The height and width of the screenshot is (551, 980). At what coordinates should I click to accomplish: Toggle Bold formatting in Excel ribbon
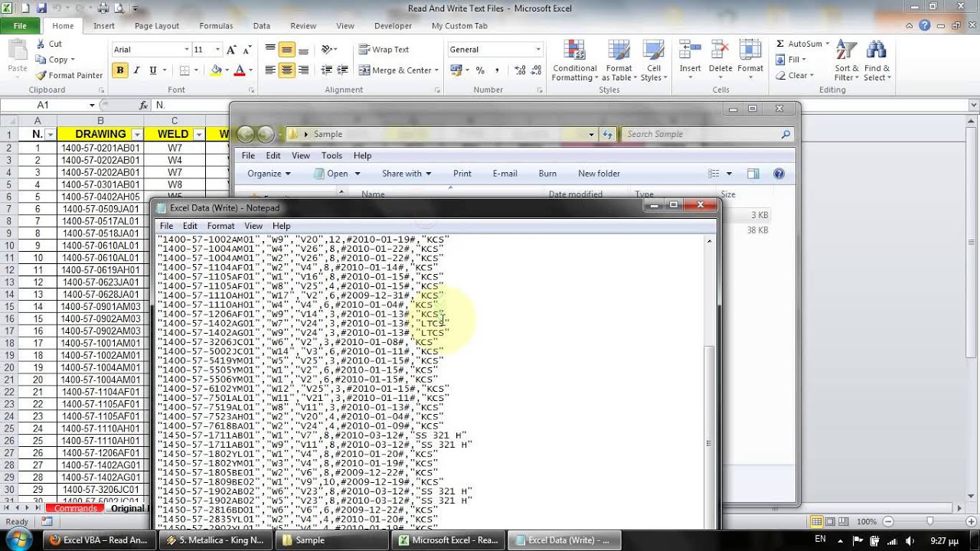(x=119, y=70)
